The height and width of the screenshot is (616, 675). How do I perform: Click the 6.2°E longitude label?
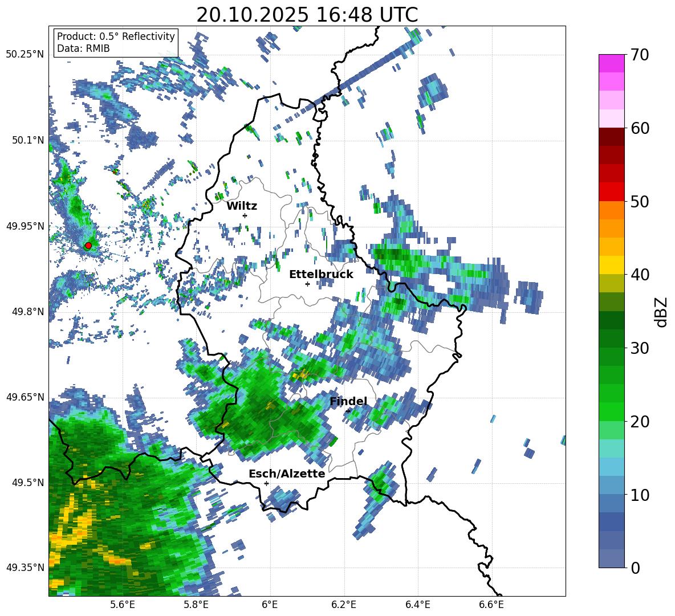(344, 605)
